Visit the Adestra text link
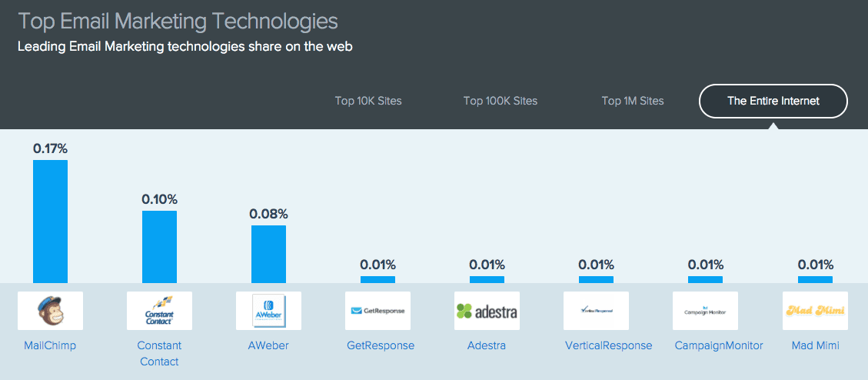The height and width of the screenshot is (380, 868). coord(487,345)
